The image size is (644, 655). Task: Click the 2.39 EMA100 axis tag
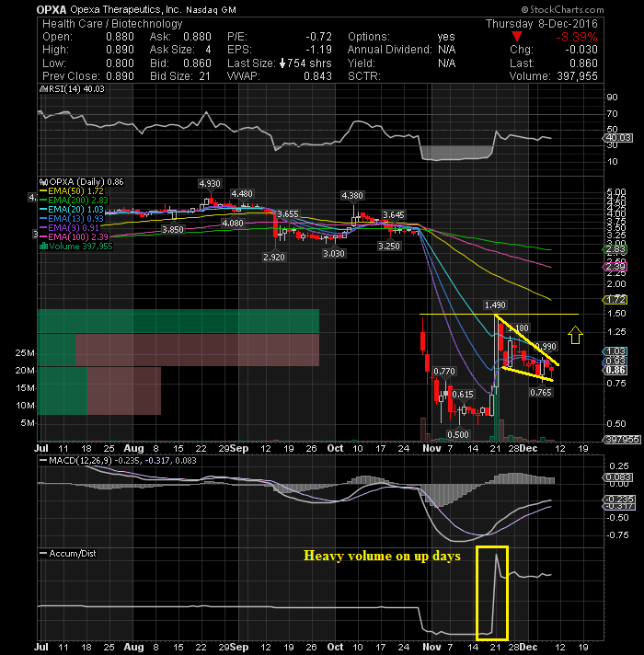615,267
